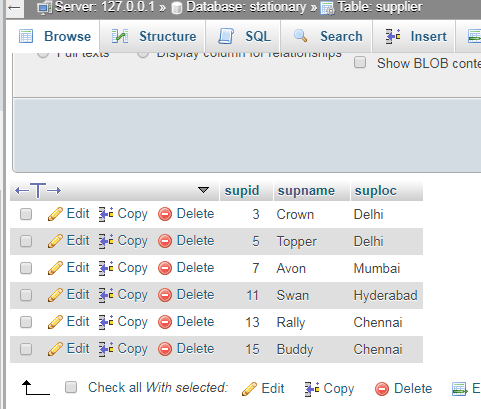Click With selected Edit button
This screenshot has height=409, width=481.
coord(263,388)
